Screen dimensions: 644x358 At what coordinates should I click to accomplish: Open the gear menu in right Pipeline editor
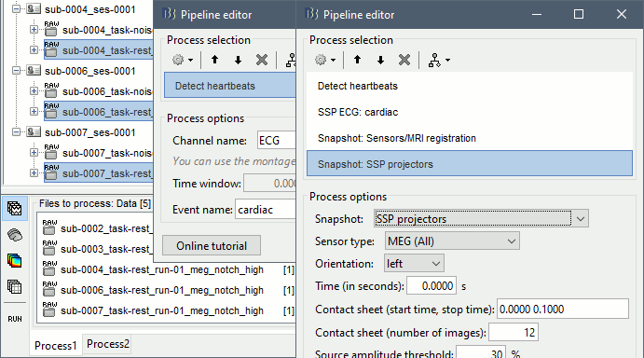point(325,60)
